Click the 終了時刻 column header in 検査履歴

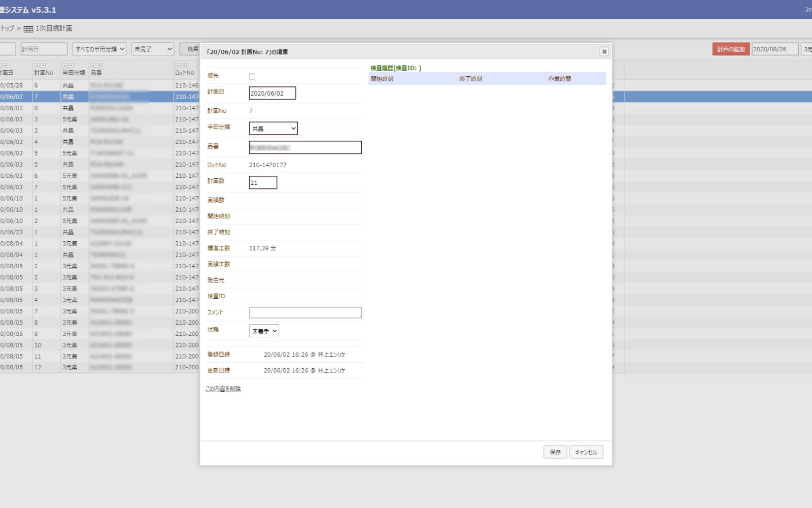(x=470, y=79)
